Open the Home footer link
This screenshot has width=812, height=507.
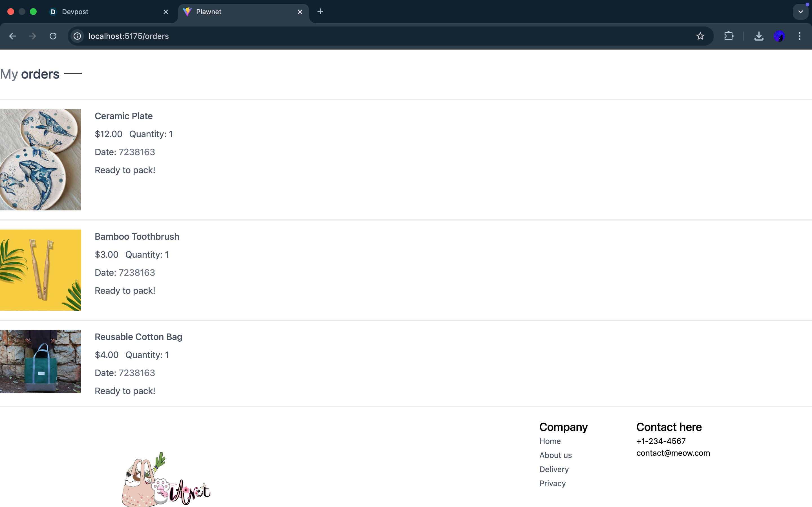[x=550, y=441]
